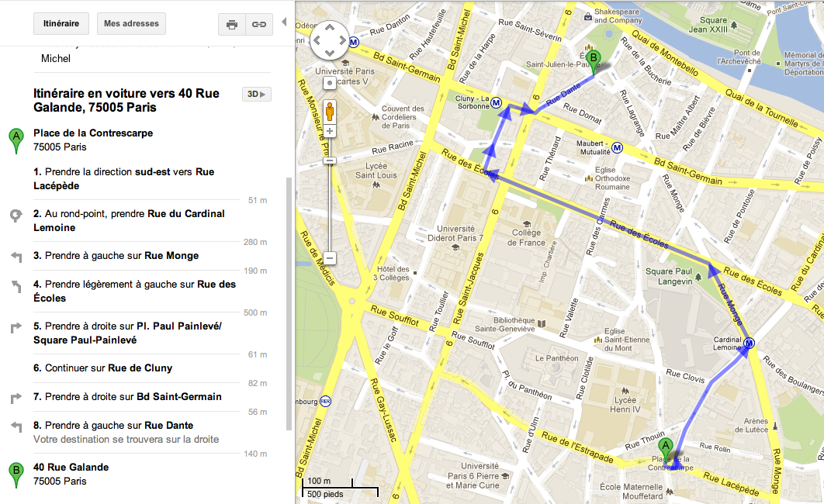The image size is (824, 504).
Task: Click the my location button
Action: click(x=330, y=82)
